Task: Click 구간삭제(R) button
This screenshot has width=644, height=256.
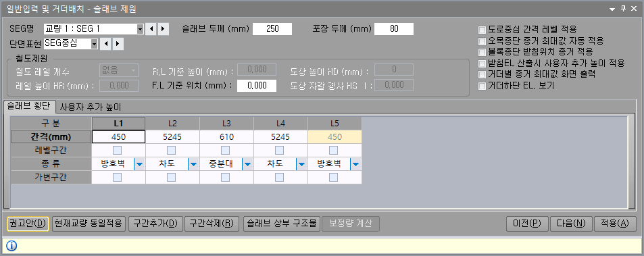Action: [212, 223]
